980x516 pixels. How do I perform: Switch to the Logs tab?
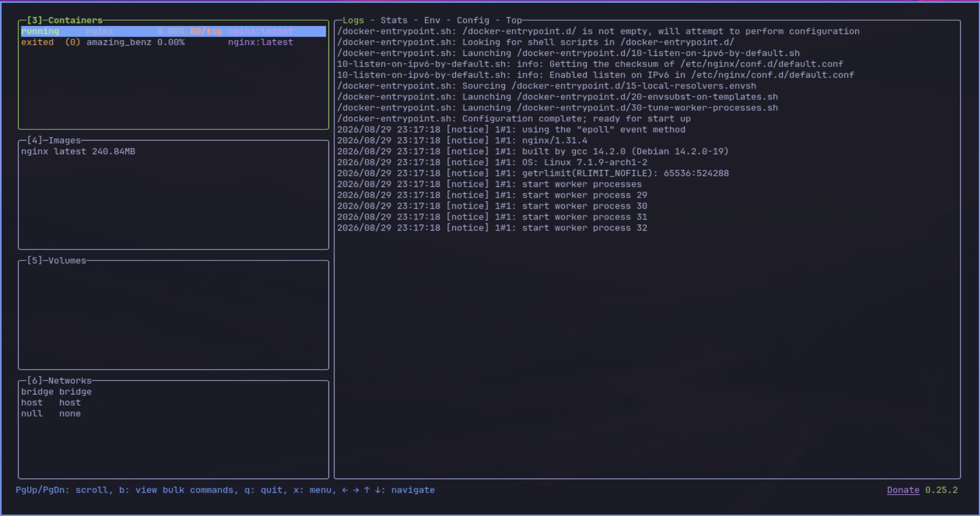(353, 20)
